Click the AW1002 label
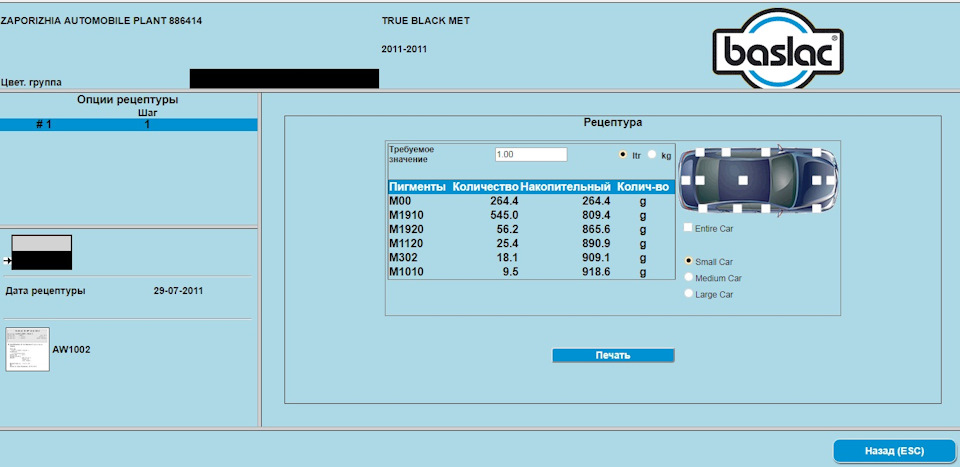The width and height of the screenshot is (960, 467). tap(72, 349)
